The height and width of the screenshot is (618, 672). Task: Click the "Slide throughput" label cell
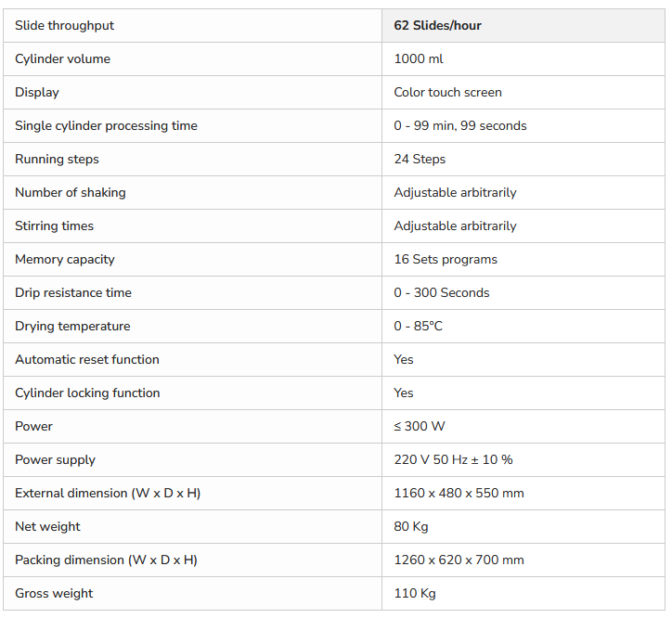coord(65,26)
